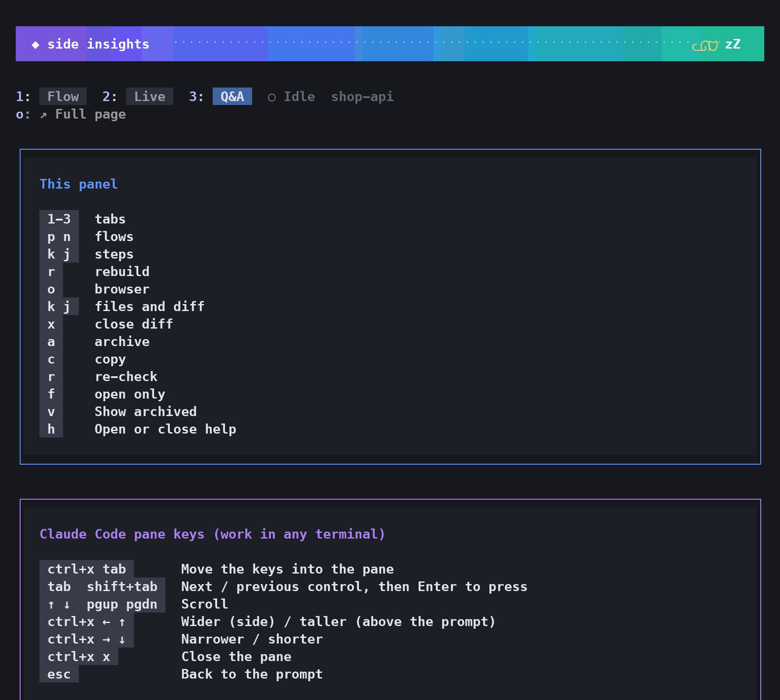Click the k j key for steps
The image size is (780, 700).
59,254
